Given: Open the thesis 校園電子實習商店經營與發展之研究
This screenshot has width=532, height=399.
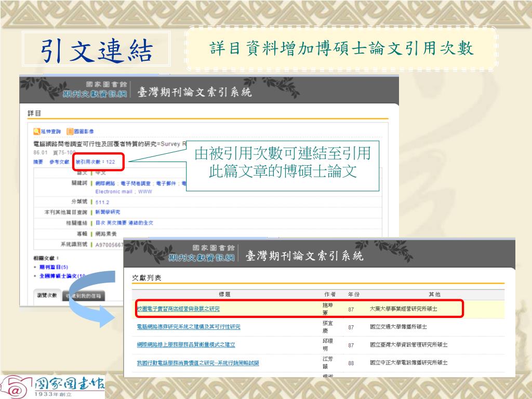Looking at the screenshot, I should (x=178, y=309).
